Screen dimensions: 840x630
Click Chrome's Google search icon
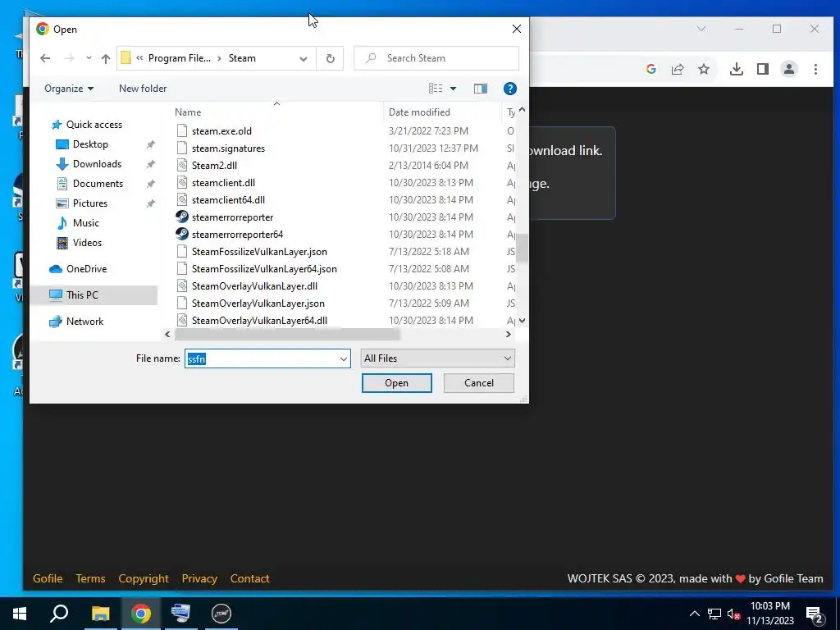651,69
